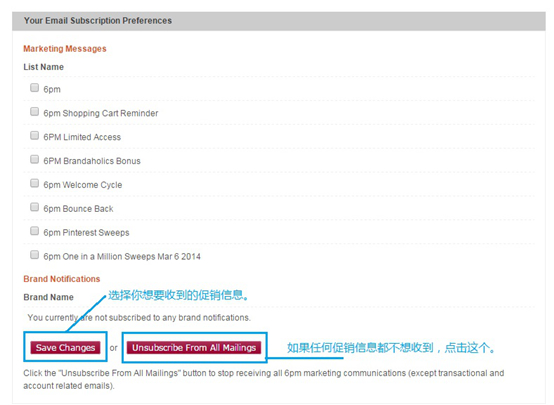Enable 6pm Pinterest Sweeps checkbox

tap(34, 231)
